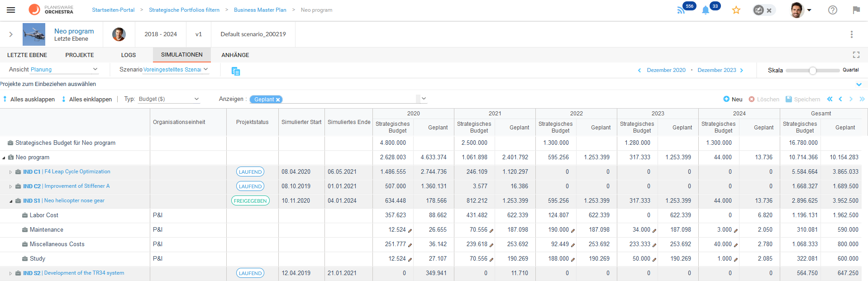Switch to the PROJEKTE tab
This screenshot has width=868, height=281.
80,55
